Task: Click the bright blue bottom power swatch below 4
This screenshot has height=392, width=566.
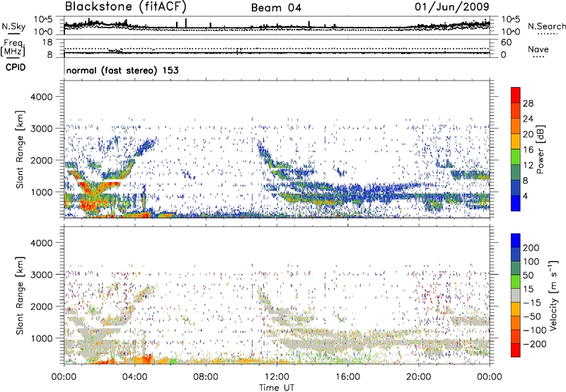Action: 516,203
